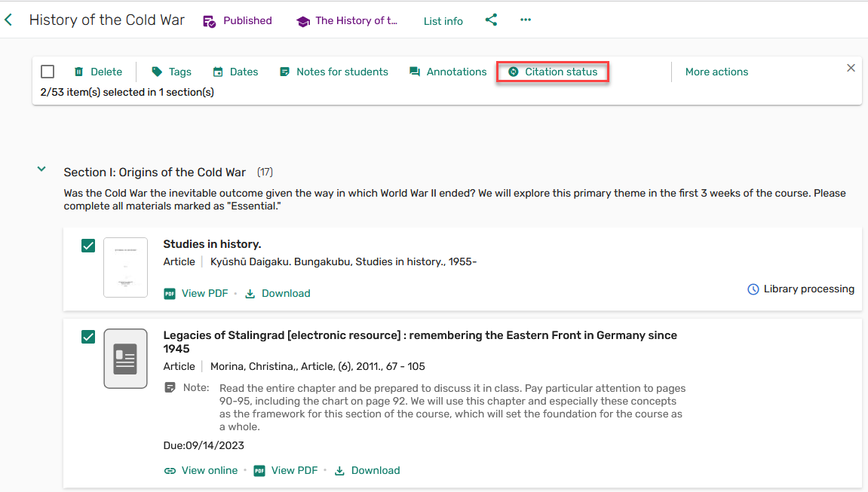Image resolution: width=868 pixels, height=492 pixels.
Task: Share the reading list
Action: (x=491, y=20)
